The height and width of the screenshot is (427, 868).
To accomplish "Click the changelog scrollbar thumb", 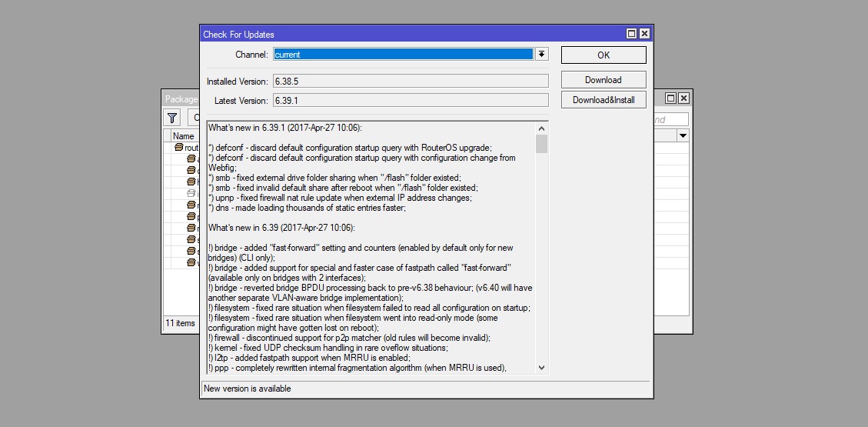I will pos(541,143).
